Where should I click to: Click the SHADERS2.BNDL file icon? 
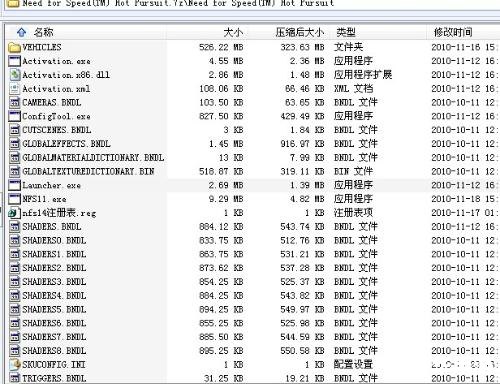[x=14, y=268]
